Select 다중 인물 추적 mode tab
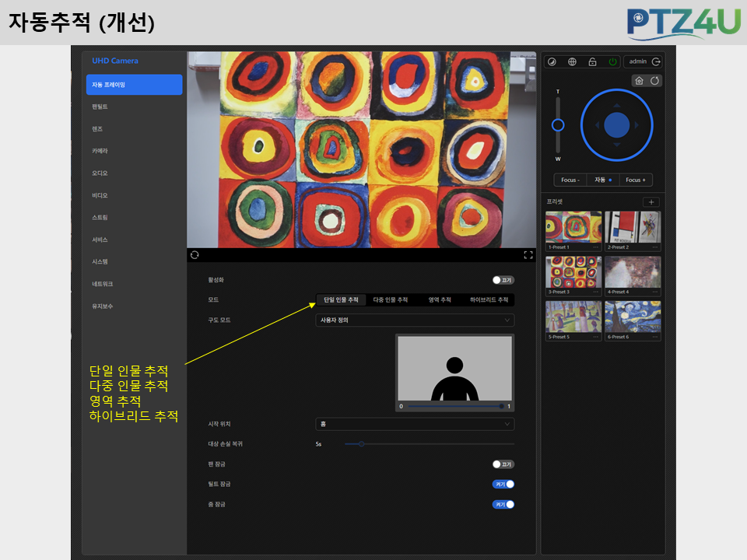 point(390,299)
